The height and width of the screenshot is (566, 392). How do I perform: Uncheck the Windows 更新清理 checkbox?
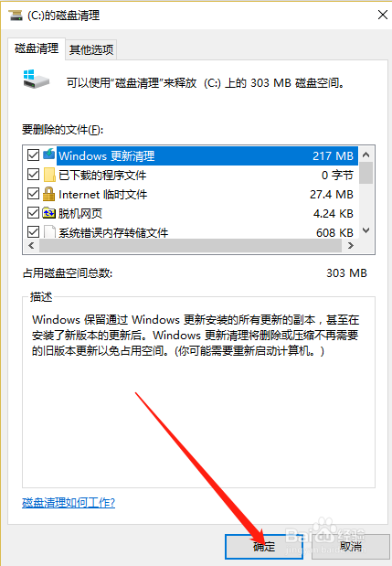(33, 155)
